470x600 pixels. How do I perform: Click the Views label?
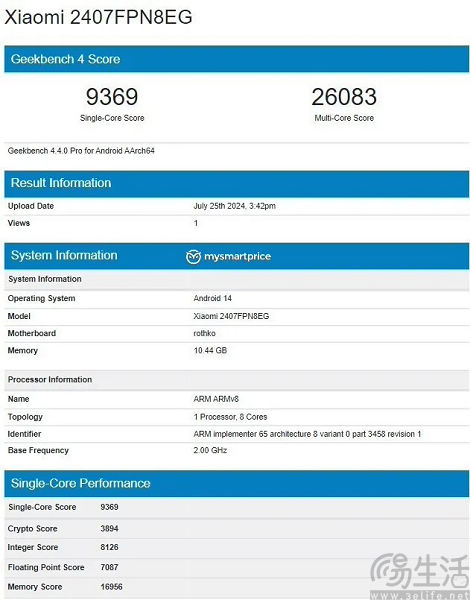click(19, 223)
